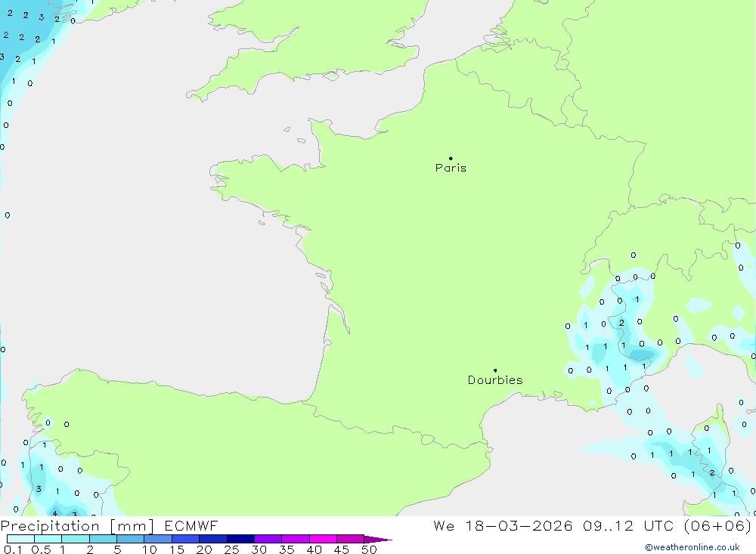
Task: Click the ECMWF model label
Action: click(191, 525)
